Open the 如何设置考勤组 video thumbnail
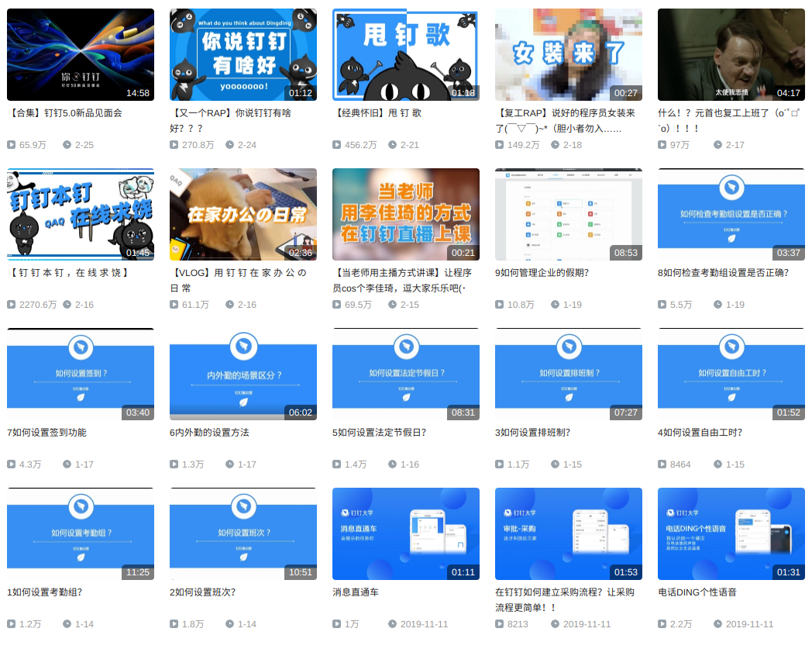The width and height of the screenshot is (812, 649). [x=81, y=533]
